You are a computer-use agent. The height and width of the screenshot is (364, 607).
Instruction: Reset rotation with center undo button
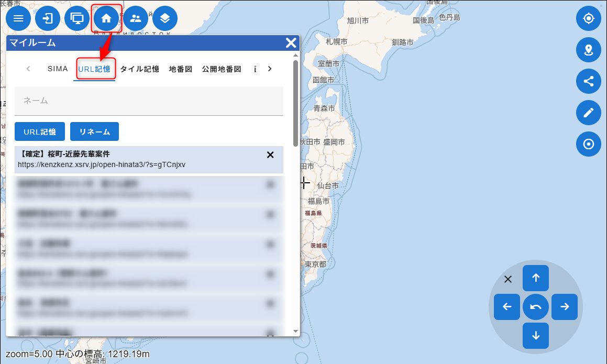click(x=536, y=307)
